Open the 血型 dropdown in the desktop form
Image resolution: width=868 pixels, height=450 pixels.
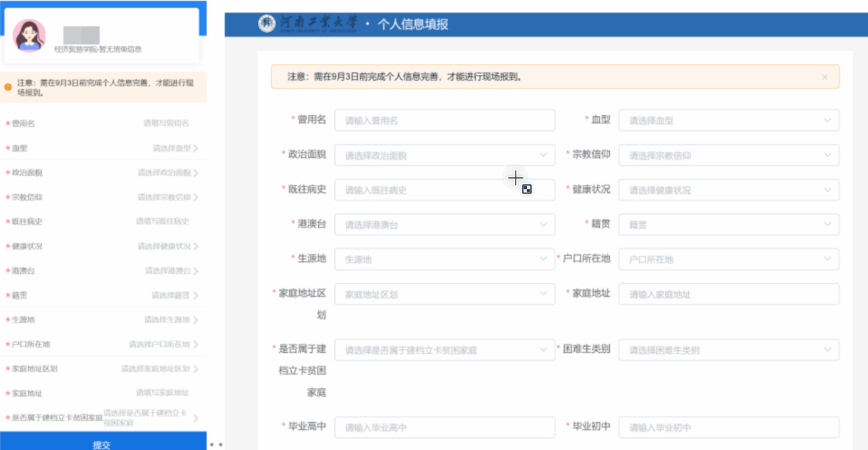click(728, 121)
